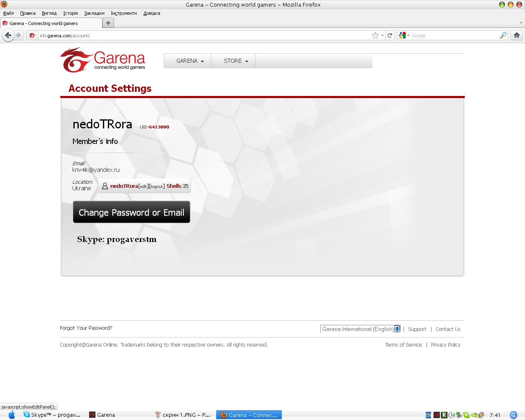Click the [logout] link
The image size is (525, 420).
pyautogui.click(x=157, y=186)
